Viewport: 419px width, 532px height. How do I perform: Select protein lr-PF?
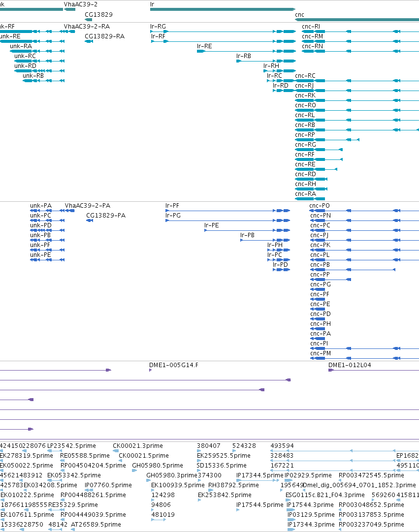pos(172,206)
